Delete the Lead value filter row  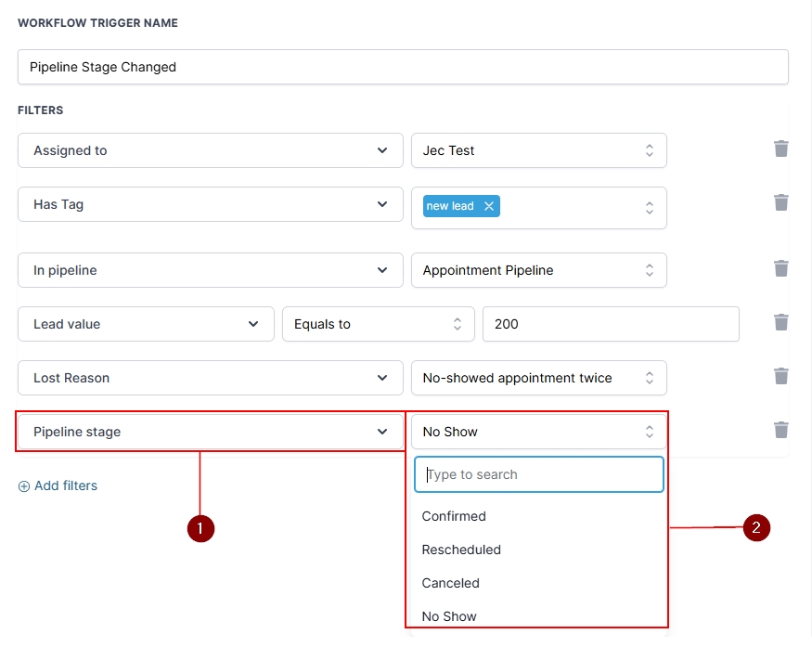coord(781,322)
